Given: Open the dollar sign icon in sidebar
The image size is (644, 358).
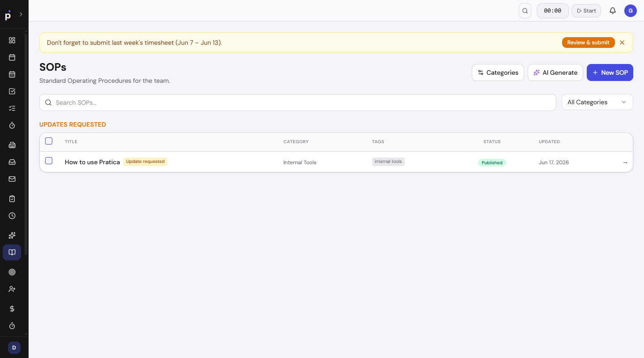Looking at the screenshot, I should point(12,309).
